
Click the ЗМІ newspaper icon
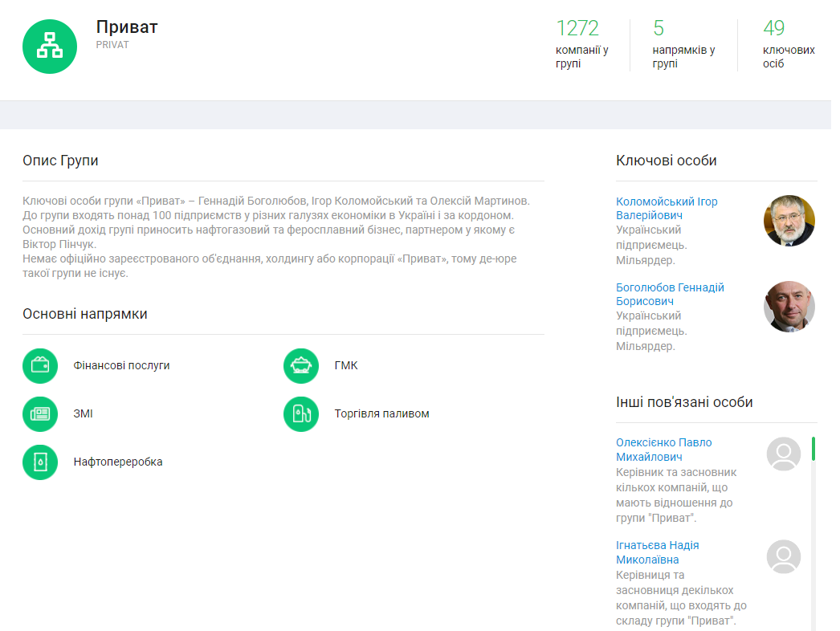pos(40,414)
